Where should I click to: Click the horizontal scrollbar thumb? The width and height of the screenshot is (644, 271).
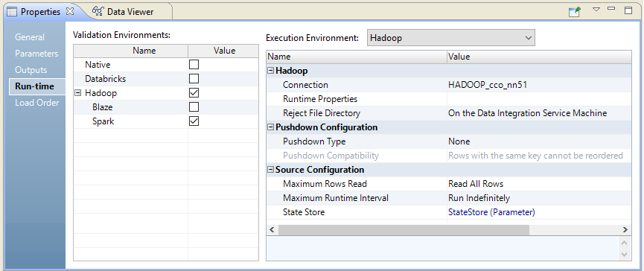point(404,230)
